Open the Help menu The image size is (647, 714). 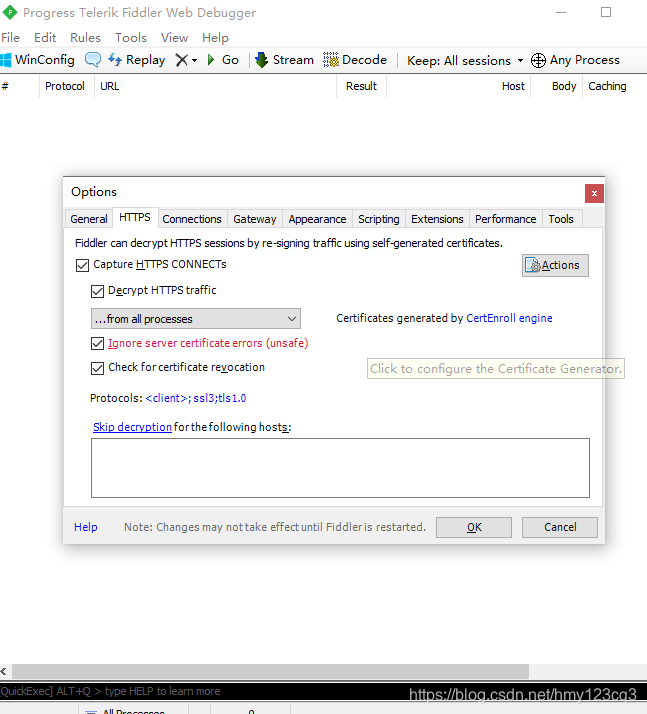(x=215, y=37)
